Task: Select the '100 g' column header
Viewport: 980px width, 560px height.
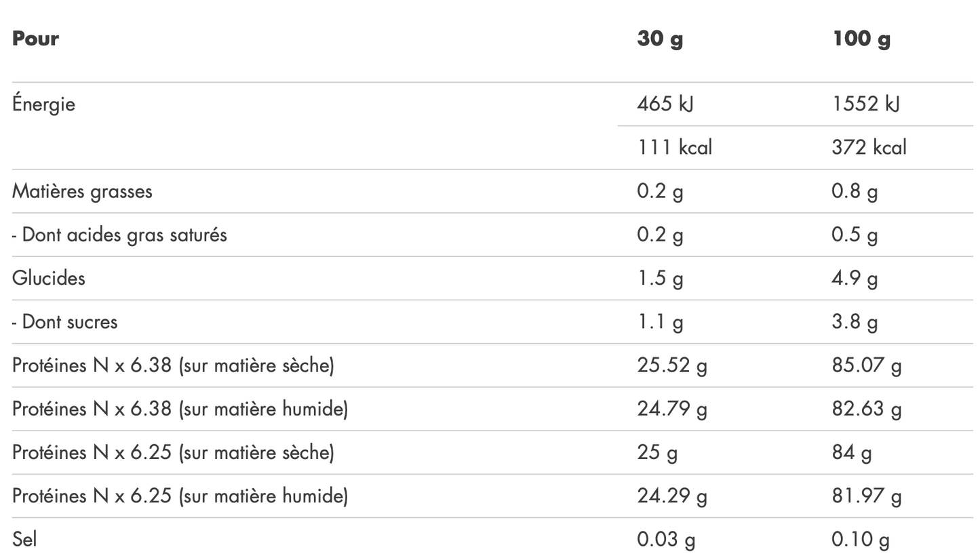Action: 861,39
